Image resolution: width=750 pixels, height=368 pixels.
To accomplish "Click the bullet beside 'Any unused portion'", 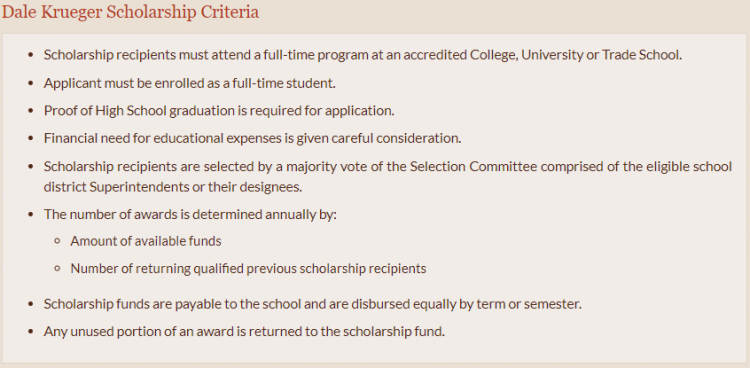I will (31, 331).
